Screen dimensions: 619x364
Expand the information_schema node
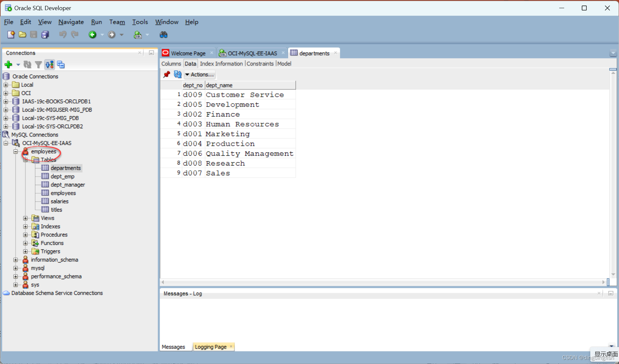[x=16, y=260]
